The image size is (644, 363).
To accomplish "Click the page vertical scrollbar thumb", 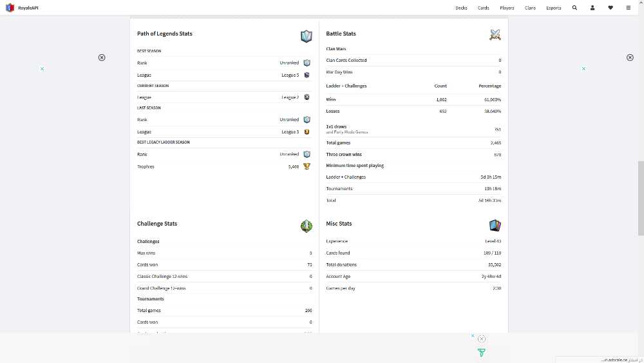I will (x=641, y=198).
